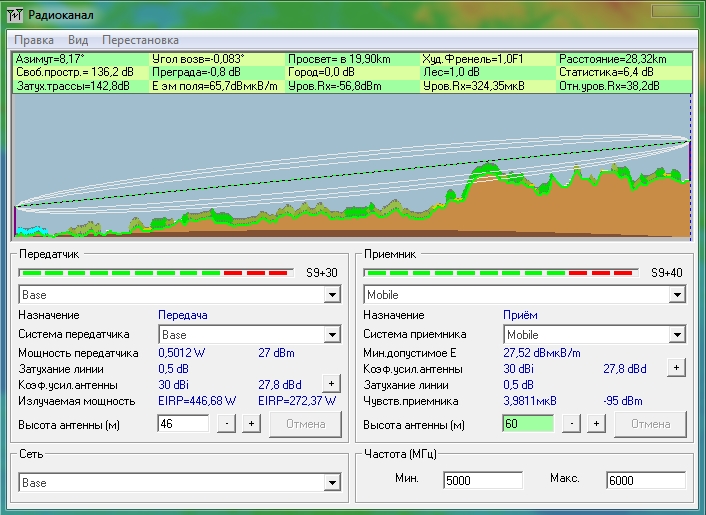
Task: Click the Мин. frequency input field
Action: (483, 480)
